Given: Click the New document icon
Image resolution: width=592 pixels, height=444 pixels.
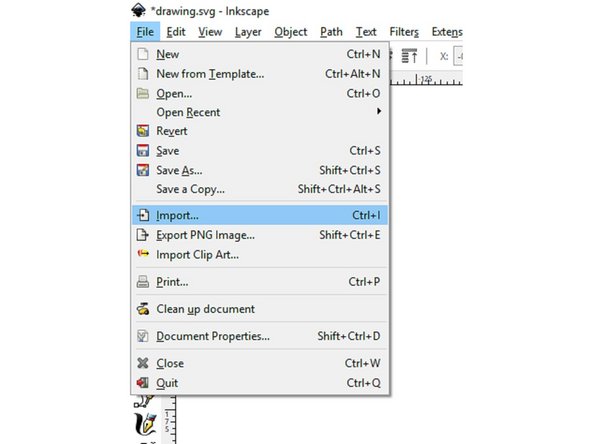Looking at the screenshot, I should 143,54.
